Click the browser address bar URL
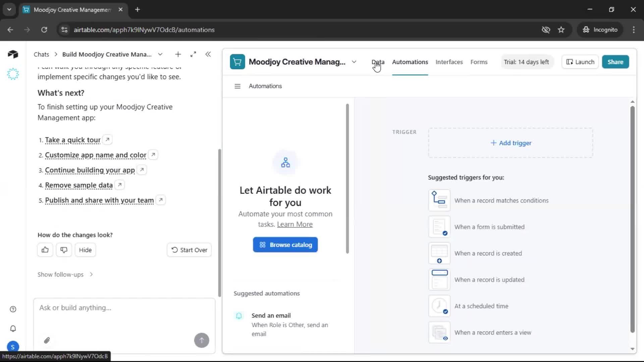Viewport: 644px width, 362px height. [144, 30]
